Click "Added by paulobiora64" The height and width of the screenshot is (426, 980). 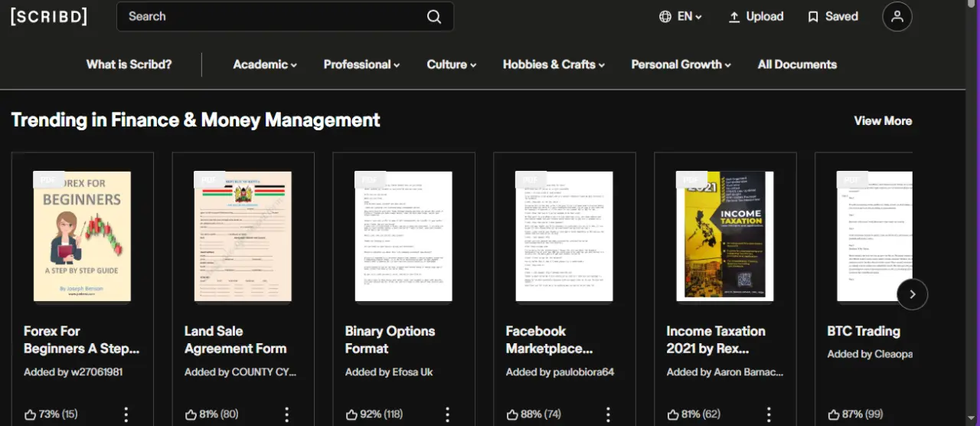pos(560,372)
